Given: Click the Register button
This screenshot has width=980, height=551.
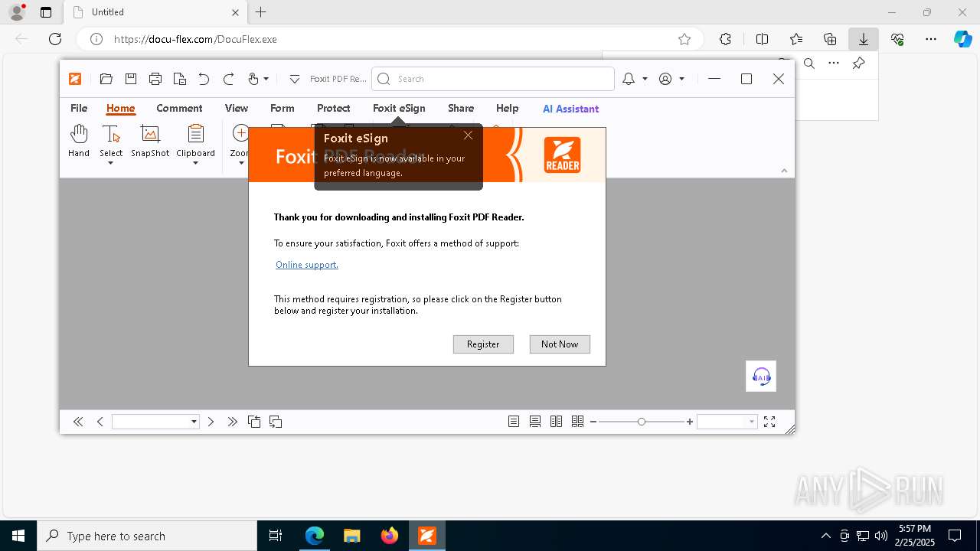Looking at the screenshot, I should coord(483,344).
